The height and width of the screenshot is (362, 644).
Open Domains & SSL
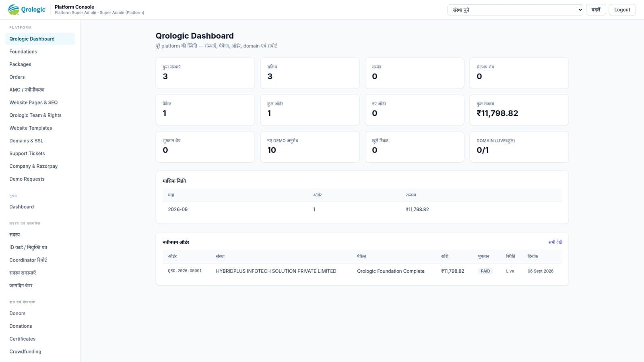coord(40,141)
